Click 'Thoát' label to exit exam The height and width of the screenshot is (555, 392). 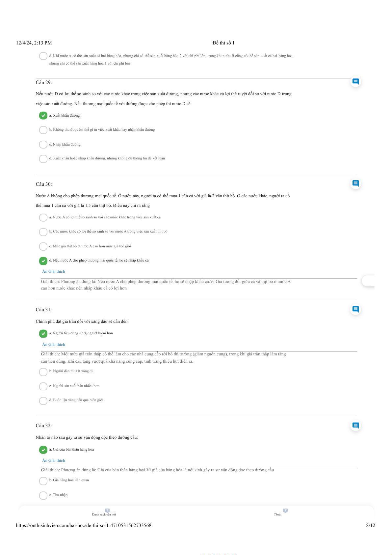pos(277,514)
